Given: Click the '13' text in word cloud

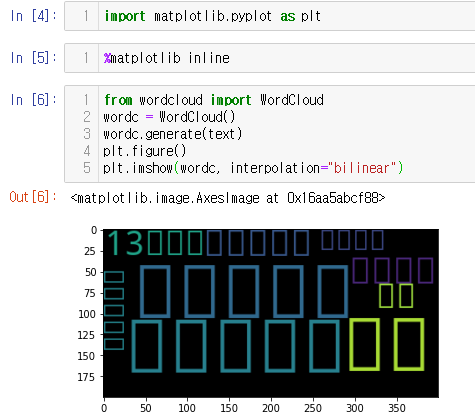Looking at the screenshot, I should [125, 243].
